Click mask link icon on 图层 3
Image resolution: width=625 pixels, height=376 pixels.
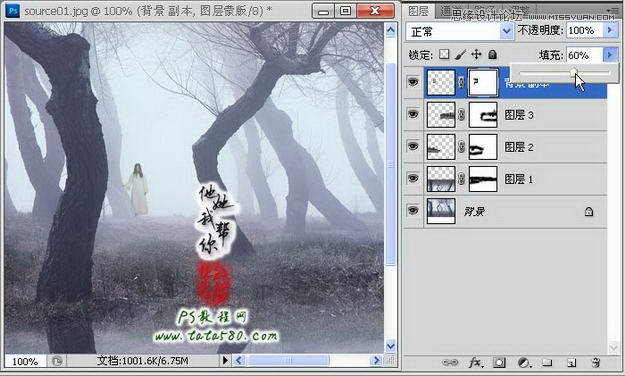pos(461,115)
